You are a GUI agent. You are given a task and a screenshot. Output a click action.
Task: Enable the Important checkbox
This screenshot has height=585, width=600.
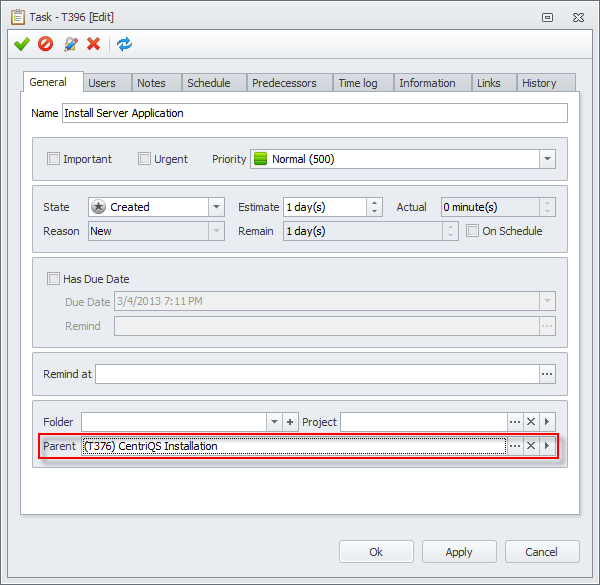pos(54,159)
